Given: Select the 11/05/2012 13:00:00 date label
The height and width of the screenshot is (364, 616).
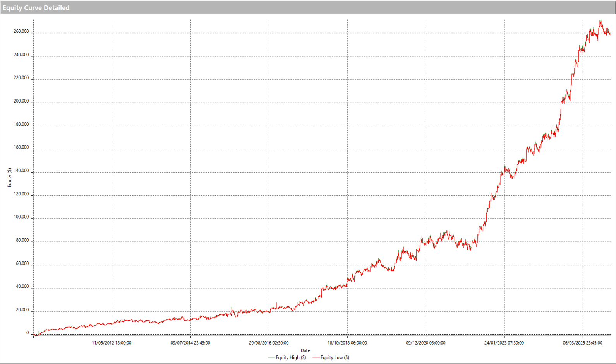Looking at the screenshot, I should pyautogui.click(x=112, y=343).
